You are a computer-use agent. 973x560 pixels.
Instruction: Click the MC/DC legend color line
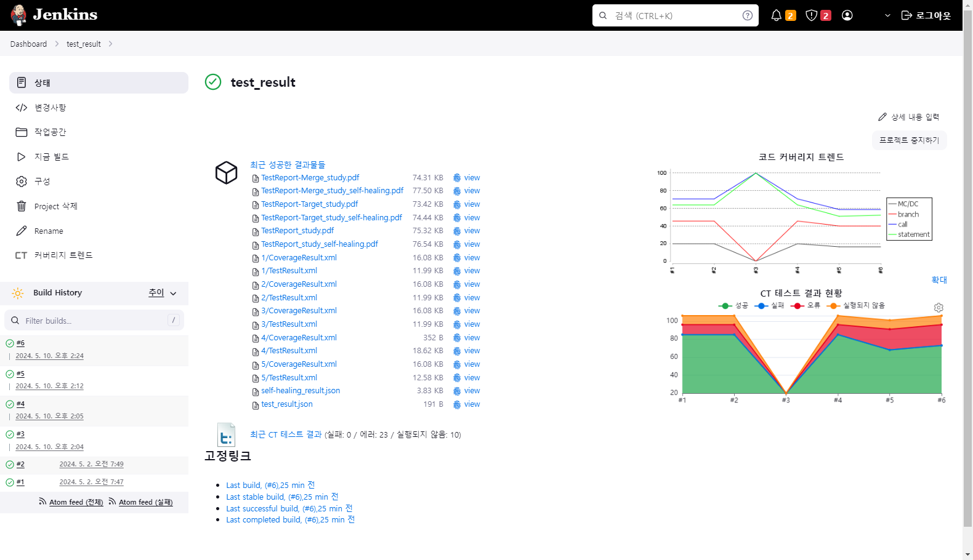[x=892, y=204]
